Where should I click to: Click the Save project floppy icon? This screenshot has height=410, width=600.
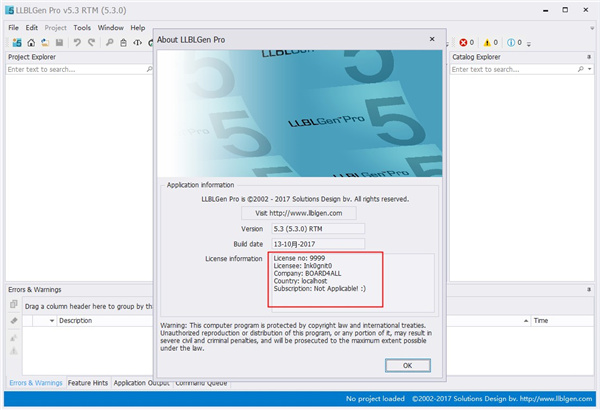(59, 42)
